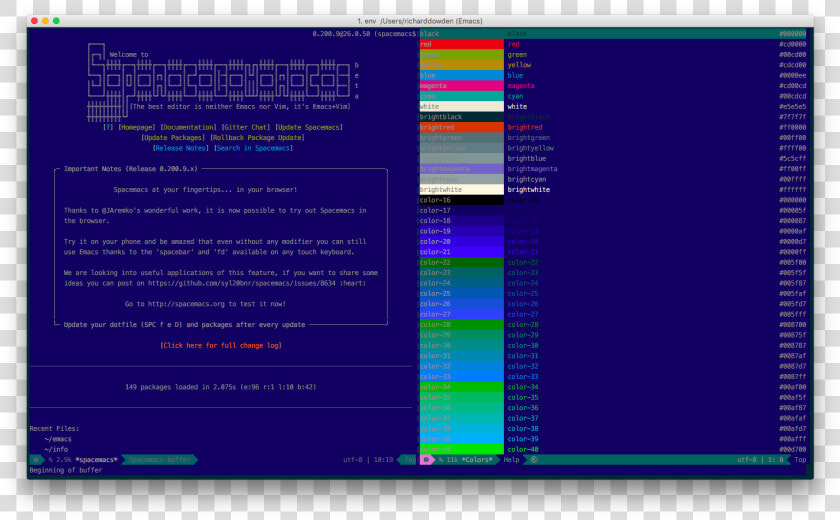Select the color-16 black swatch
840x520 pixels.
click(461, 200)
